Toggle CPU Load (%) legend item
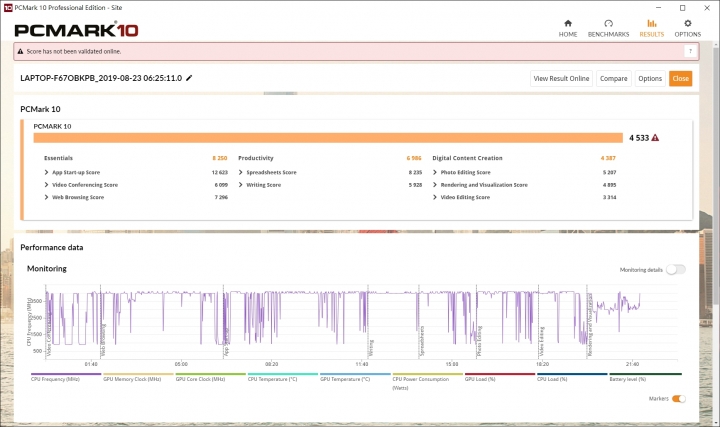This screenshot has width=720, height=427. [572, 377]
